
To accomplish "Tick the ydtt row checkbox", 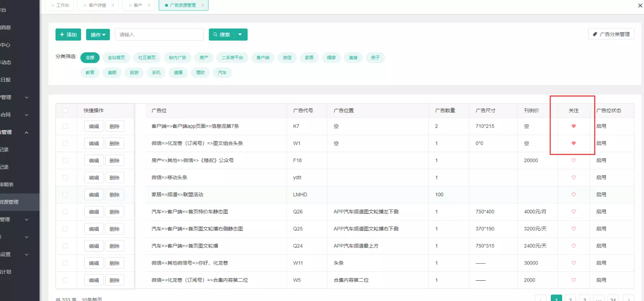I will tap(65, 177).
